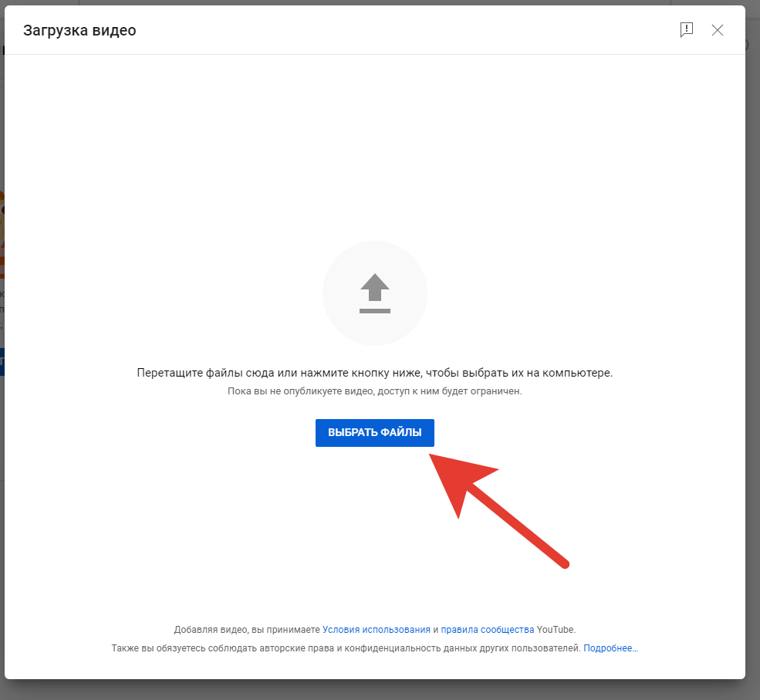The width and height of the screenshot is (760, 700).
Task: Click the send feedback icon
Action: [687, 30]
